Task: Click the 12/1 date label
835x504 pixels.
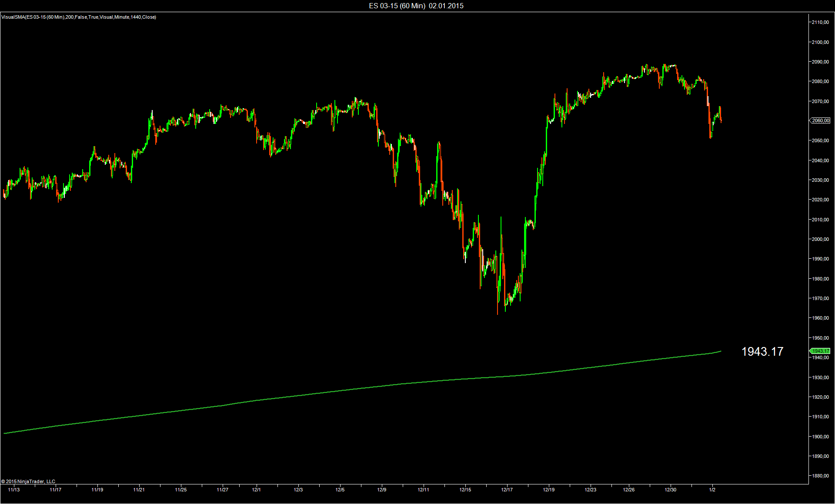Action: (x=257, y=490)
